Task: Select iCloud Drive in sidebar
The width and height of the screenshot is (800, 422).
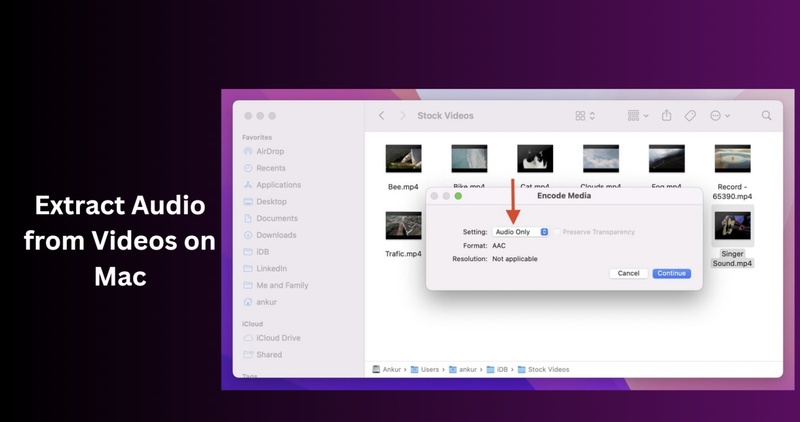Action: pos(277,338)
